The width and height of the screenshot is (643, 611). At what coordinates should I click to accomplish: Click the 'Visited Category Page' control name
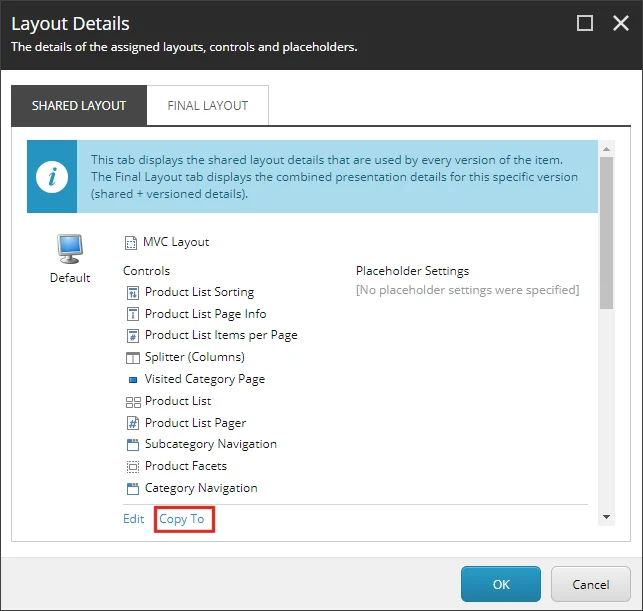pyautogui.click(x=205, y=379)
